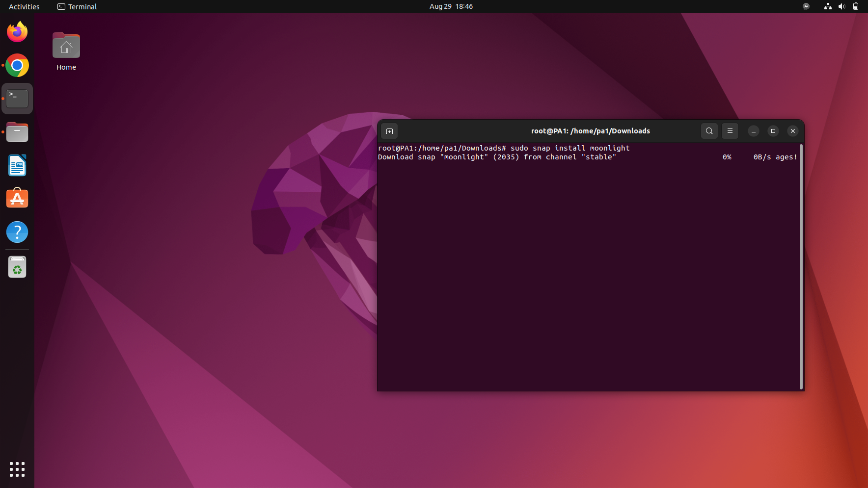
Task: Open the Terminal menu in the top bar
Action: pyautogui.click(x=77, y=6)
